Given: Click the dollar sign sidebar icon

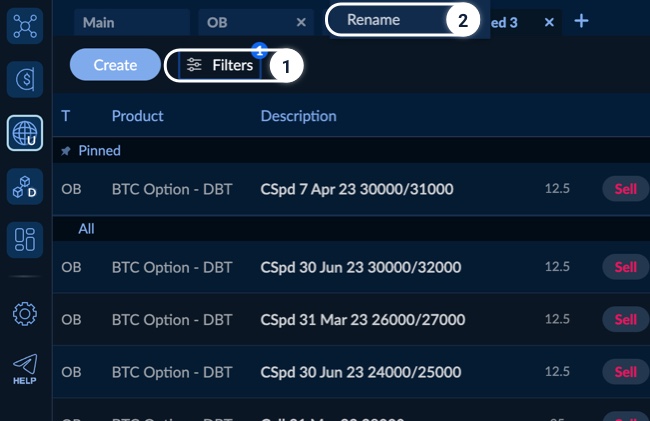Looking at the screenshot, I should (x=25, y=78).
